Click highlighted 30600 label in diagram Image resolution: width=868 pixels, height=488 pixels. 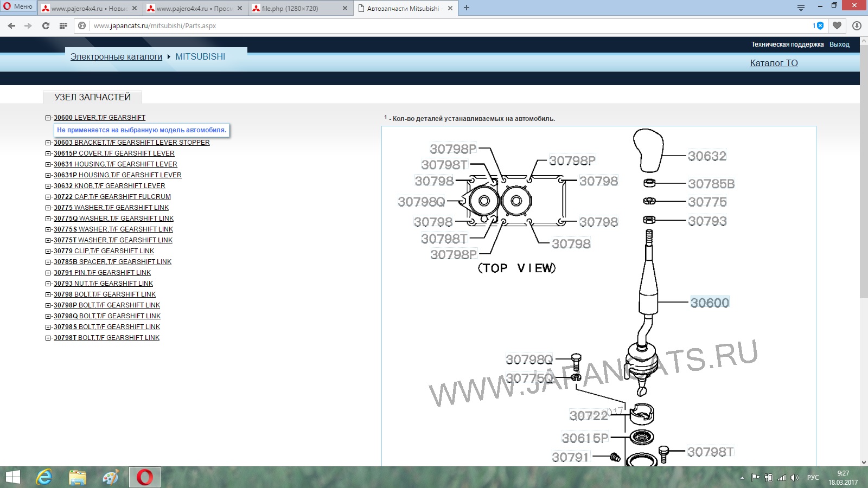pos(710,303)
